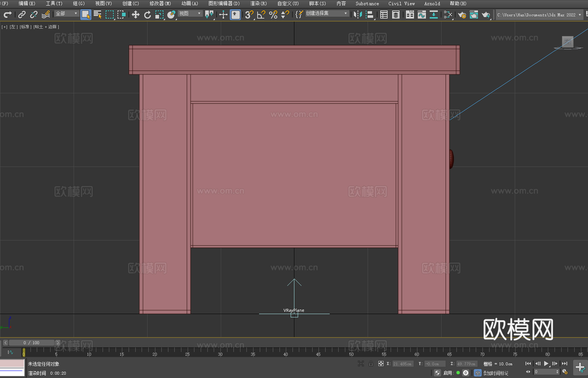588x378 pixels.
Task: Open the '创建选择集' named selection dropdown
Action: click(327, 13)
